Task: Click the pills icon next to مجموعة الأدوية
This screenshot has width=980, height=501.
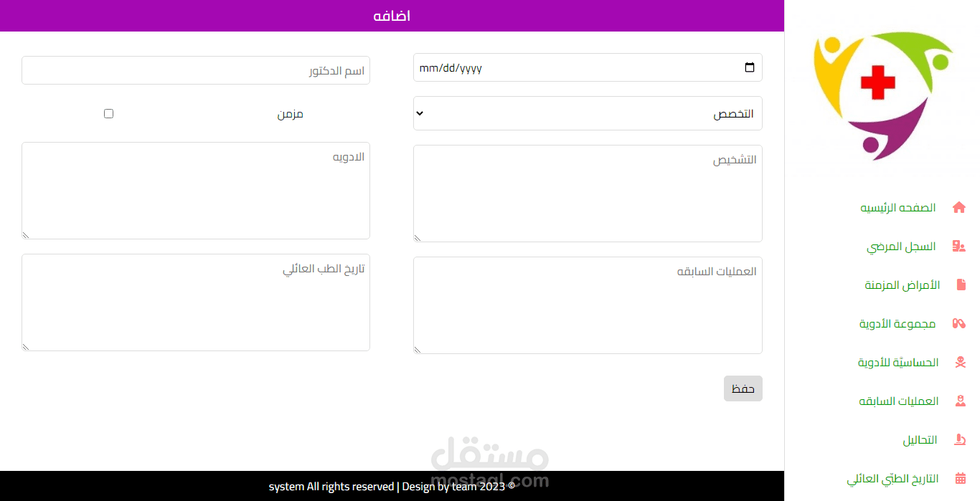Action: click(960, 323)
